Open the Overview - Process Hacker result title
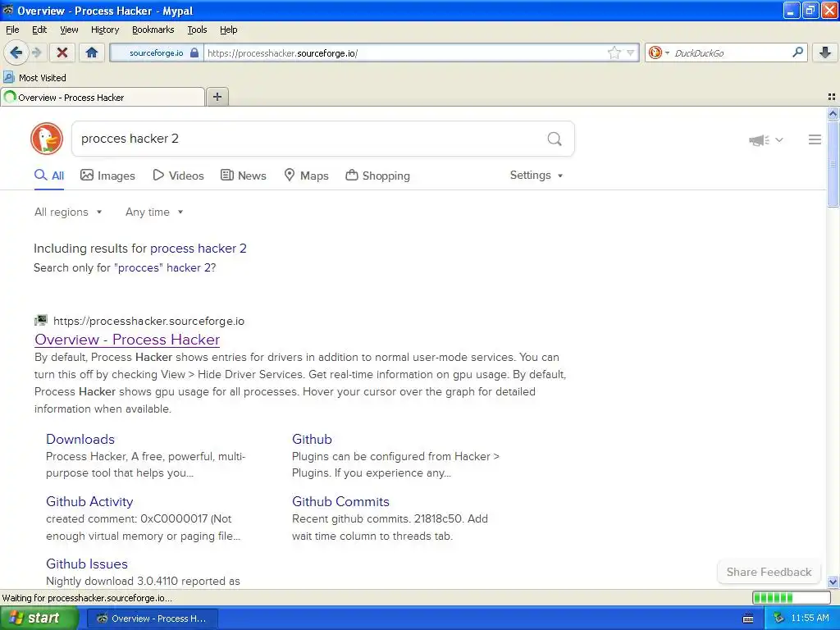The height and width of the screenshot is (630, 840). click(x=127, y=339)
